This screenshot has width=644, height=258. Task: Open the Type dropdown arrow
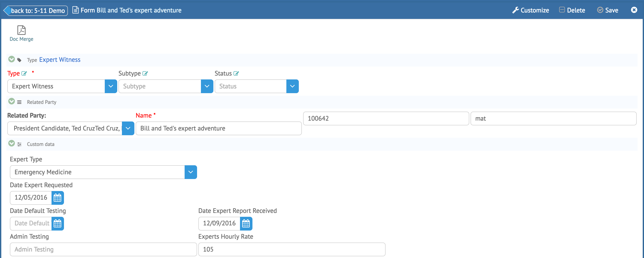[111, 86]
